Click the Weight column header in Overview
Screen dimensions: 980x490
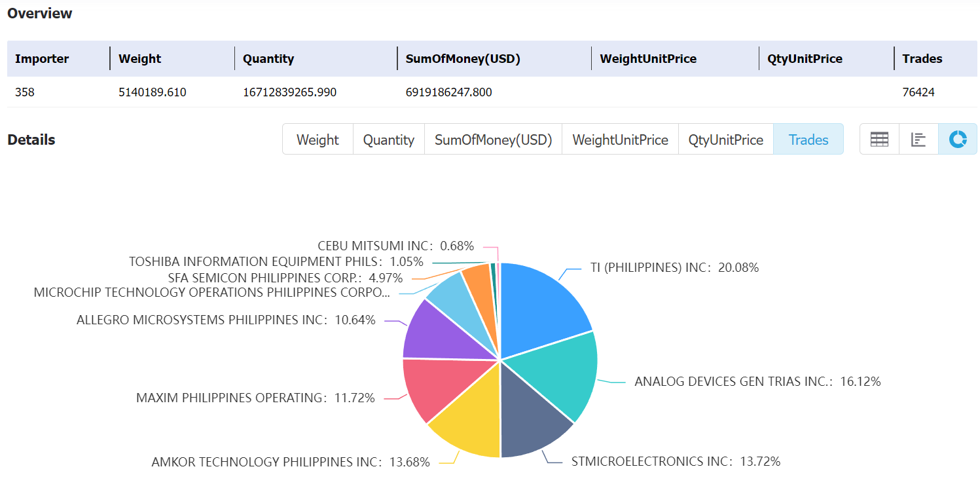coord(139,58)
